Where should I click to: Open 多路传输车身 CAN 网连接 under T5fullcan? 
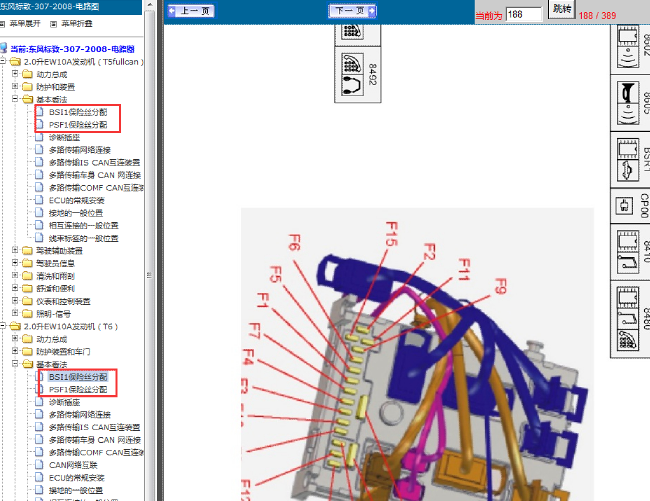point(95,175)
